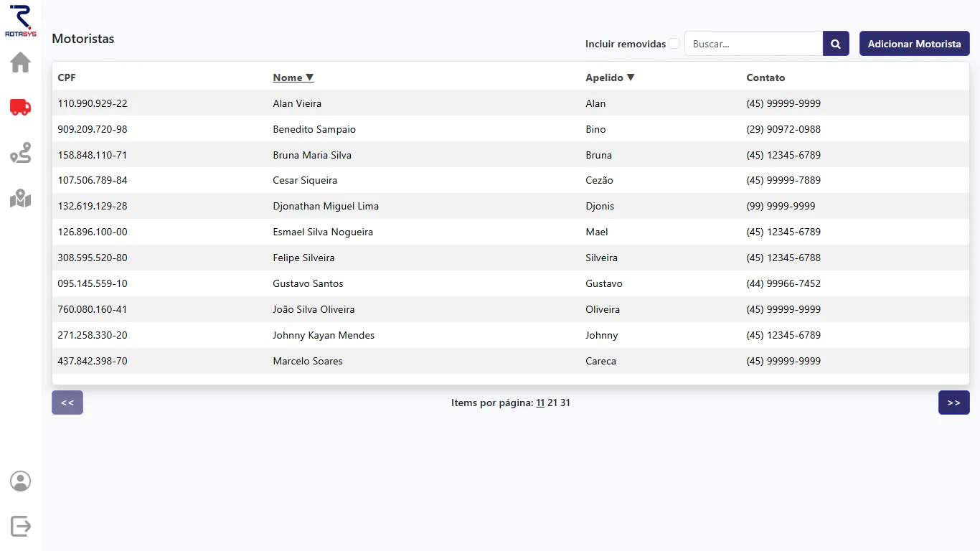This screenshot has width=980, height=551.
Task: Open the routes icon in sidebar
Action: pos(20,153)
